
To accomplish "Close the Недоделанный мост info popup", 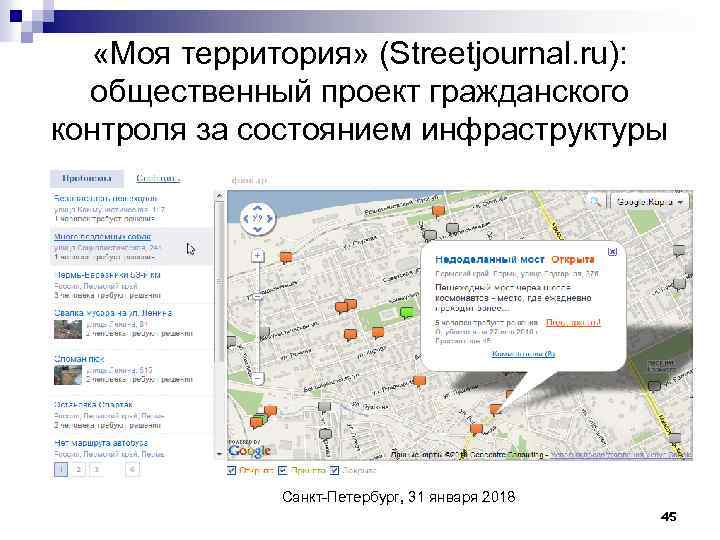I will click(x=612, y=252).
